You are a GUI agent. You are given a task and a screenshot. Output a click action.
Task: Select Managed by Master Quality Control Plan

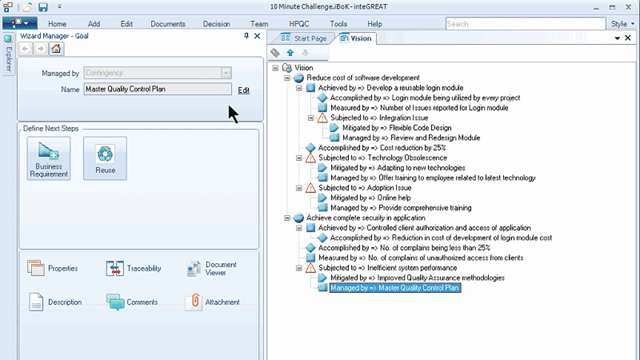[x=395, y=288]
